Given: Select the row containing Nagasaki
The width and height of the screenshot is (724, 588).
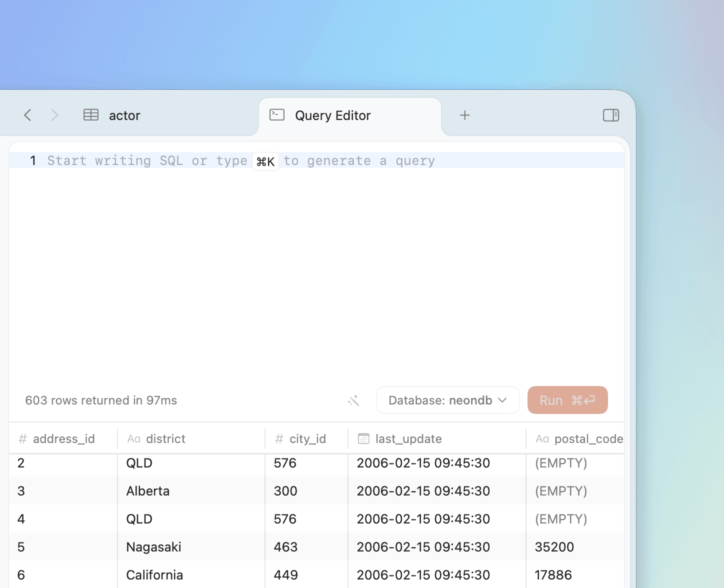Looking at the screenshot, I should pos(153,546).
